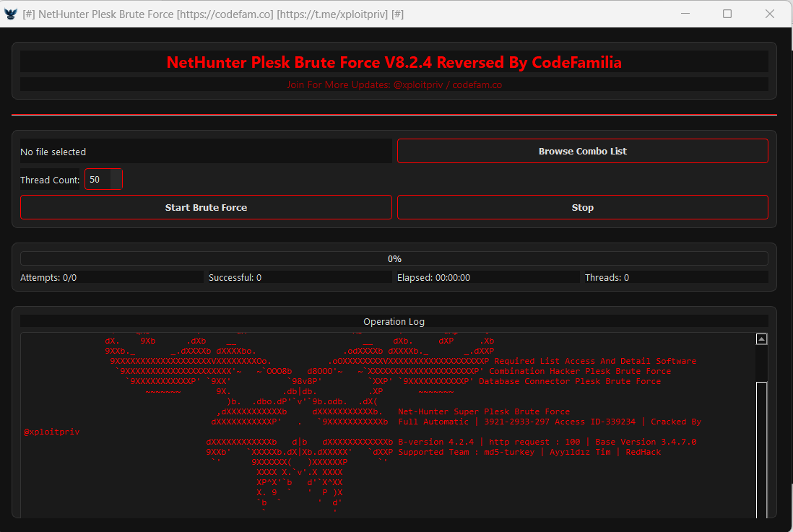Viewport: 793px width, 532px height.
Task: Select the "No file selected" label
Action: 53,152
